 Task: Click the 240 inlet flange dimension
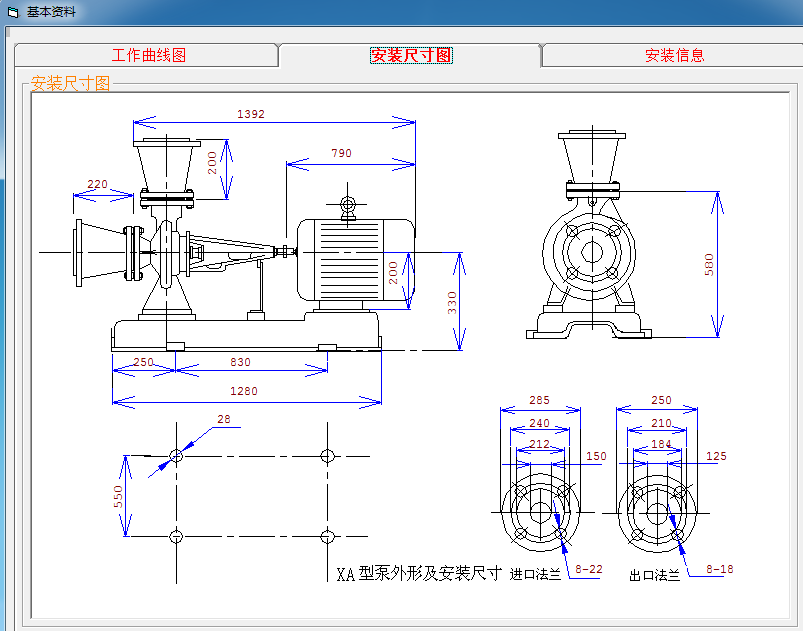[539, 423]
